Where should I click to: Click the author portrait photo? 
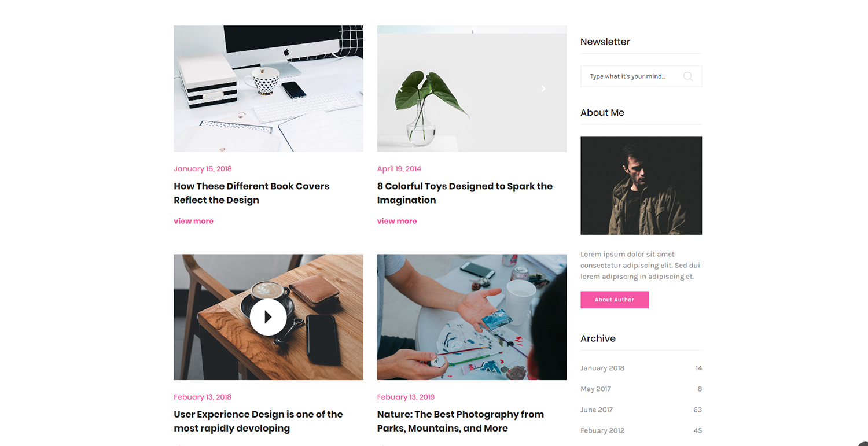click(641, 185)
